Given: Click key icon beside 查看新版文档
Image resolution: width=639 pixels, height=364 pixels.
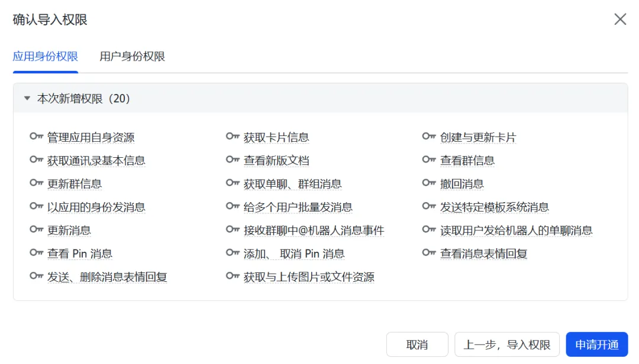Looking at the screenshot, I should 233,160.
